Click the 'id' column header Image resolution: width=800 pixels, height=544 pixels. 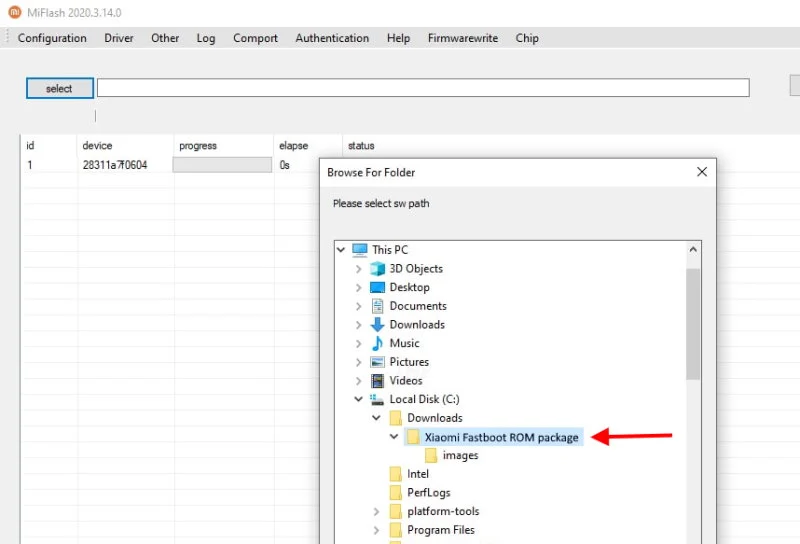click(x=30, y=145)
